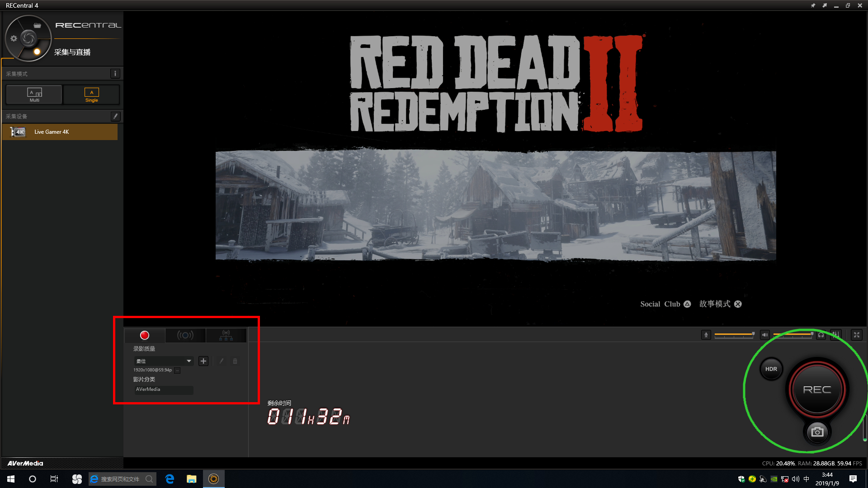
Task: Mute the speaker volume icon
Action: (x=764, y=335)
